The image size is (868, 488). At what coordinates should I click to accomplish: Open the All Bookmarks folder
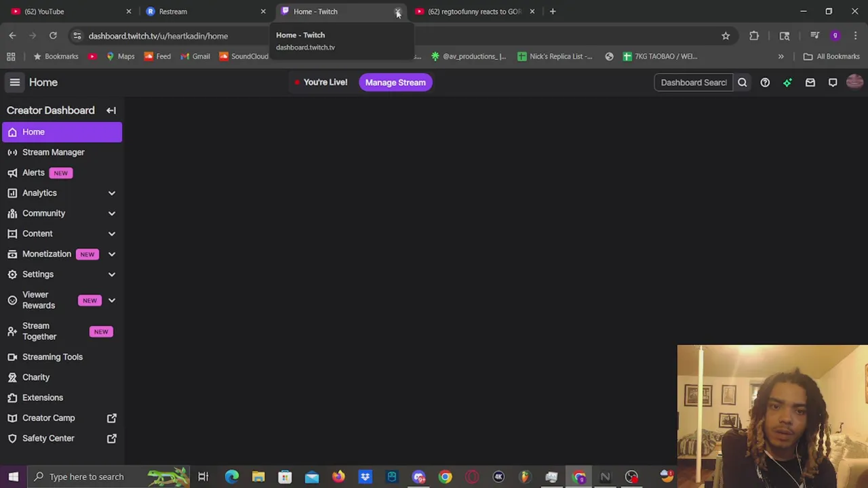point(831,56)
